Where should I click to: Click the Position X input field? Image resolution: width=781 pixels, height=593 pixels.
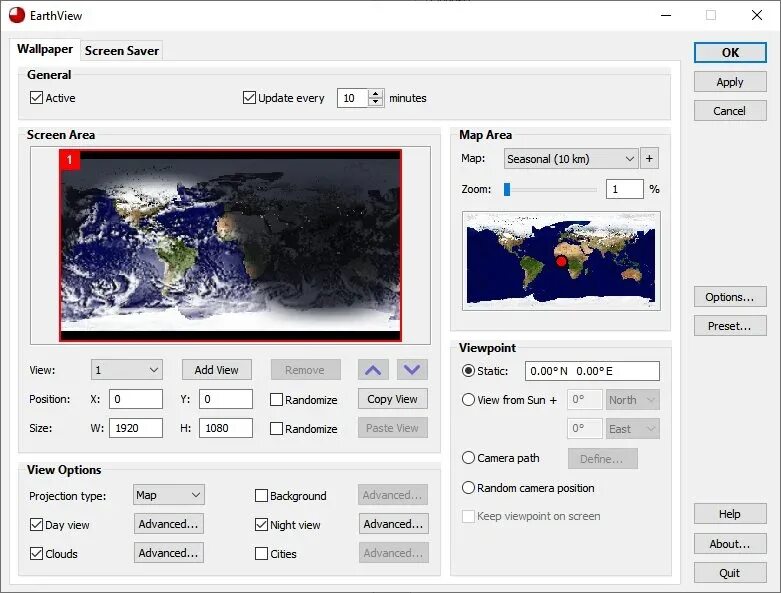(136, 399)
